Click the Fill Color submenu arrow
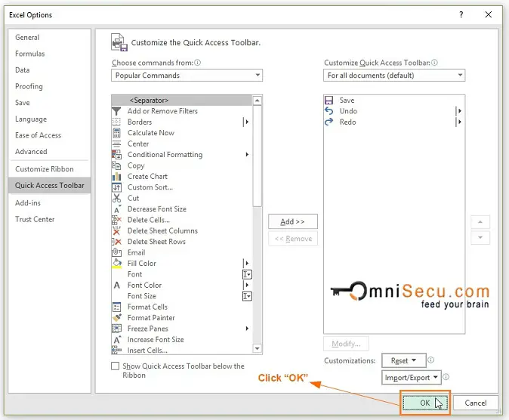 click(246, 264)
